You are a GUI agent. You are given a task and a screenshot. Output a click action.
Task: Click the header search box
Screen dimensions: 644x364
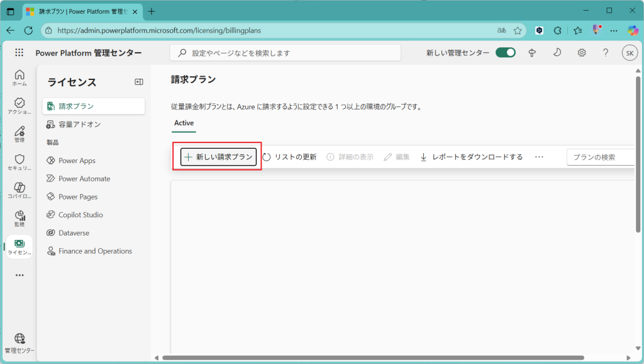286,53
